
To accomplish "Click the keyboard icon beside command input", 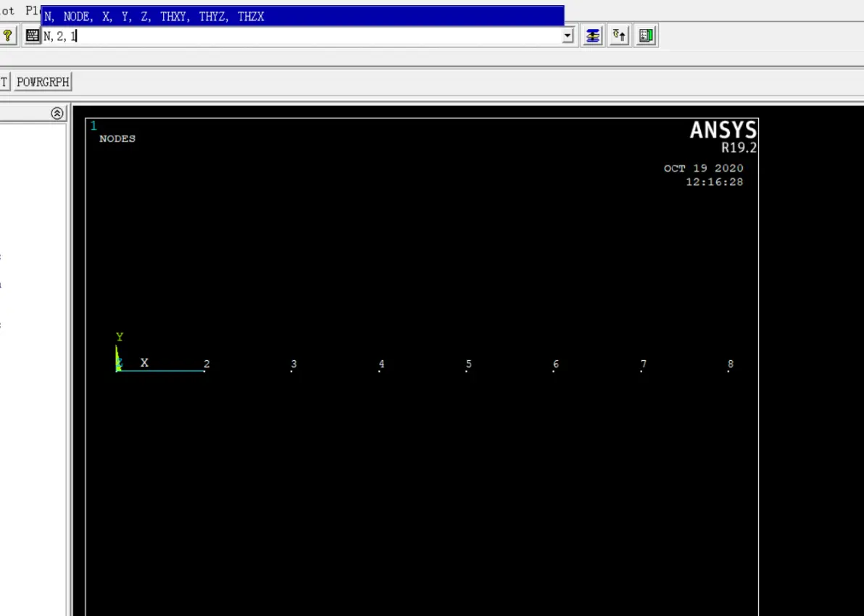I will click(32, 36).
